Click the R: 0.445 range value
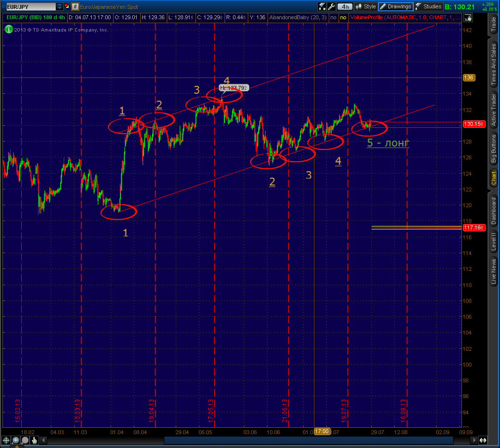Screen dimensions: 500x448 tap(235, 17)
